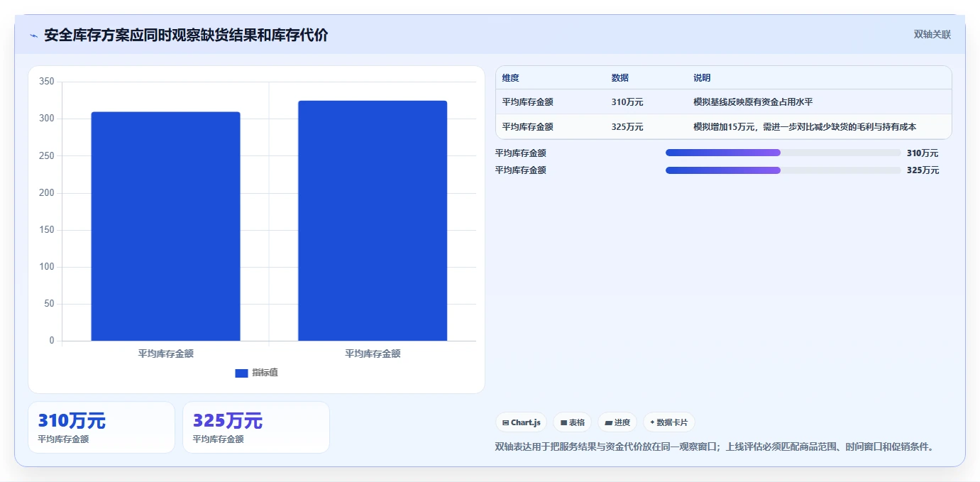Click the y-axis label 100
The height and width of the screenshot is (482, 980).
[x=47, y=267]
